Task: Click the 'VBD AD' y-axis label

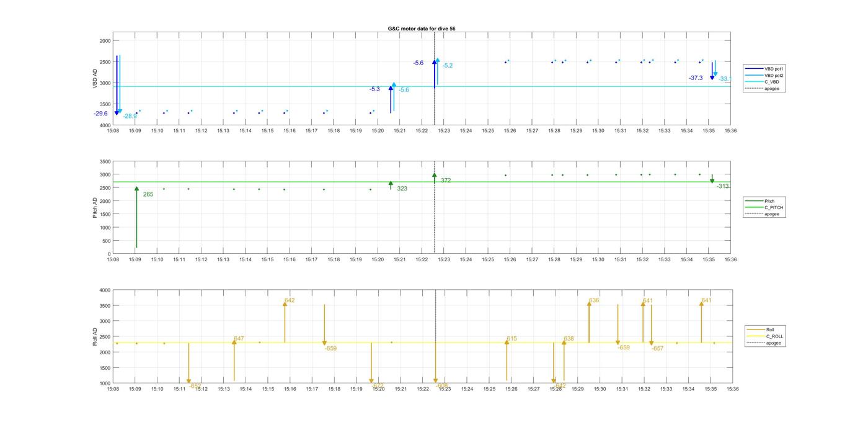Action: click(95, 78)
